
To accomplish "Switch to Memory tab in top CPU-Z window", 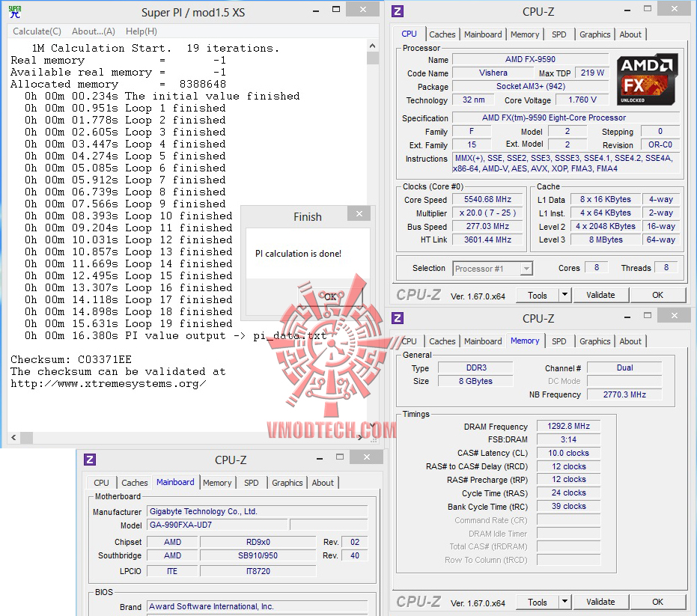I will pyautogui.click(x=525, y=34).
